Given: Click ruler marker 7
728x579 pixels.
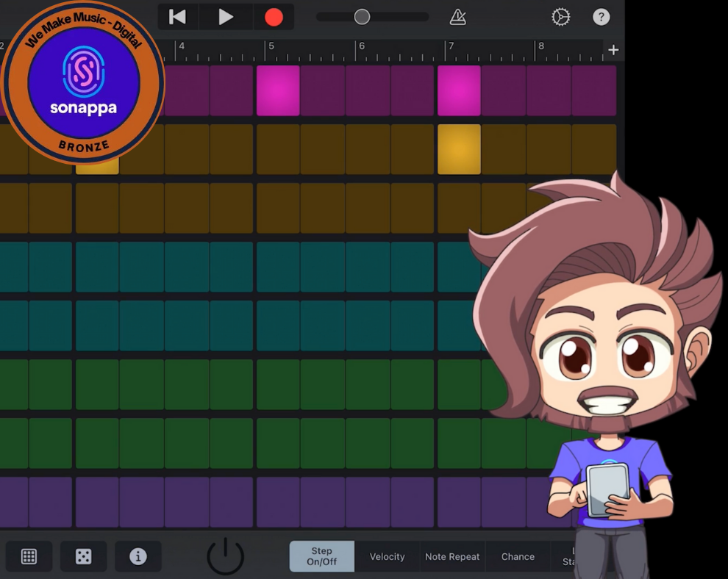Looking at the screenshot, I should click(x=451, y=46).
